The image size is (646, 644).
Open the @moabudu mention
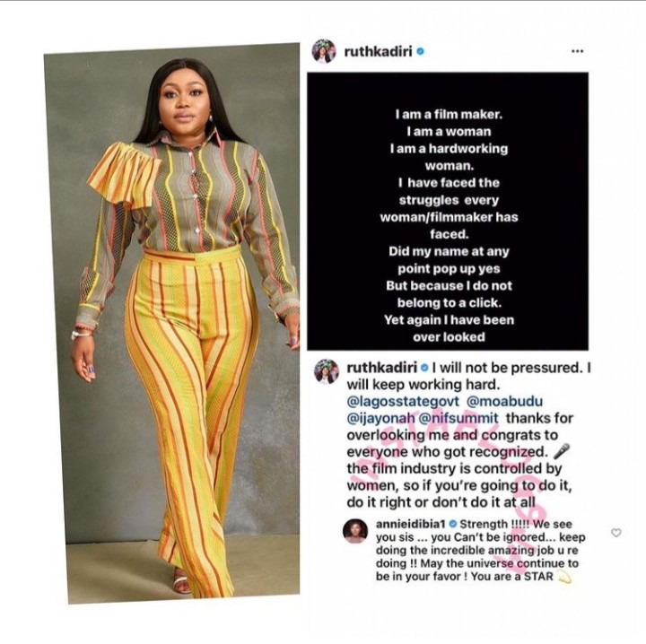504,402
